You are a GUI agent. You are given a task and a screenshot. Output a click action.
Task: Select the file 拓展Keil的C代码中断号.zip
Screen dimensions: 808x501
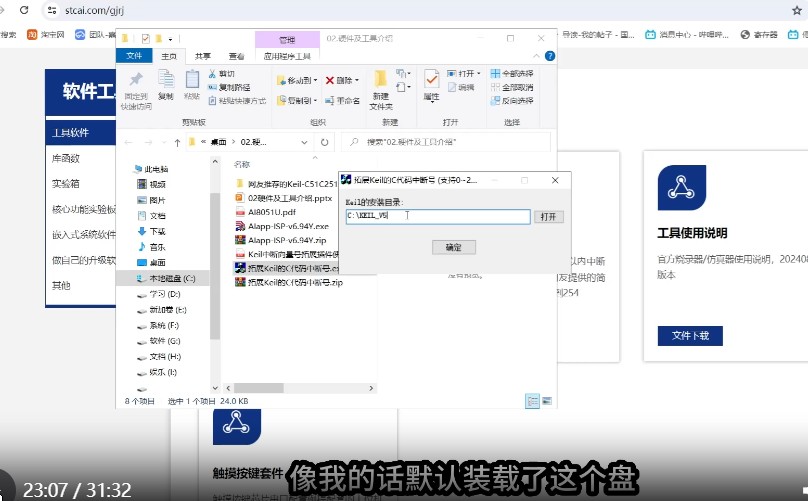(295, 282)
